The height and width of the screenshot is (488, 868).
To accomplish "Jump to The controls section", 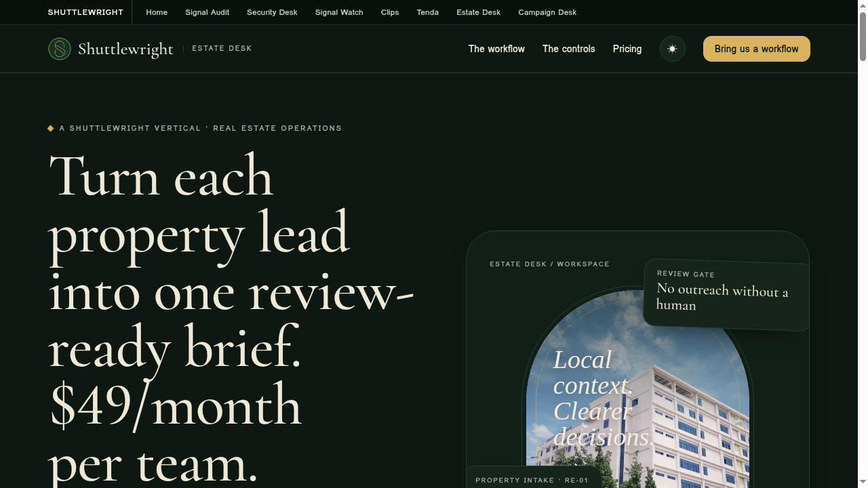I will click(x=569, y=49).
